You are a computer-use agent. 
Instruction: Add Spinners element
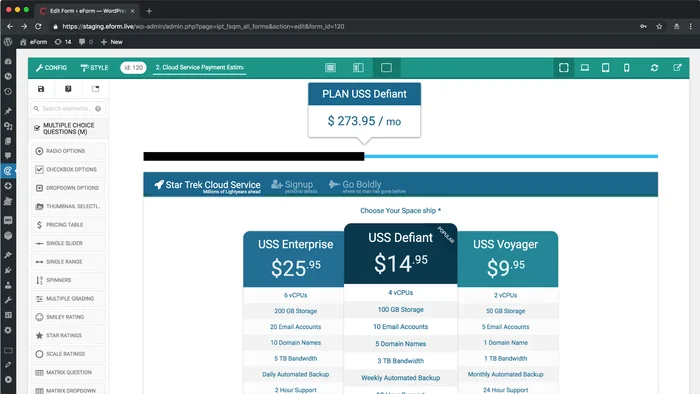point(68,280)
